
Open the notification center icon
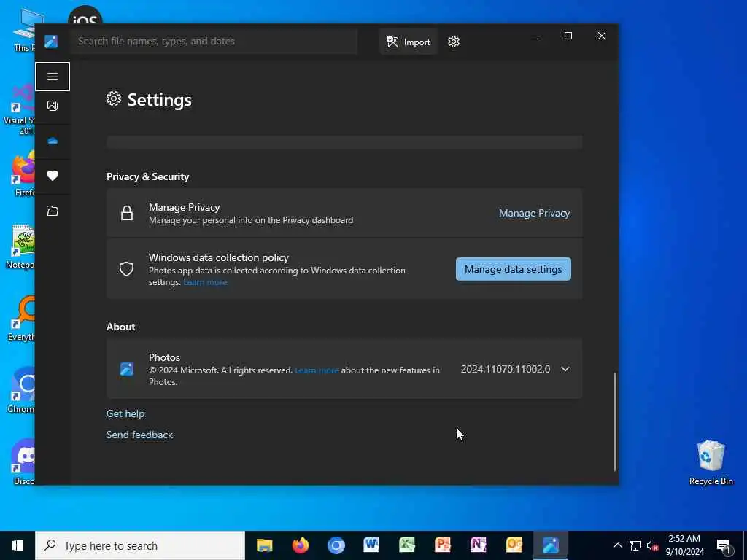click(x=724, y=545)
